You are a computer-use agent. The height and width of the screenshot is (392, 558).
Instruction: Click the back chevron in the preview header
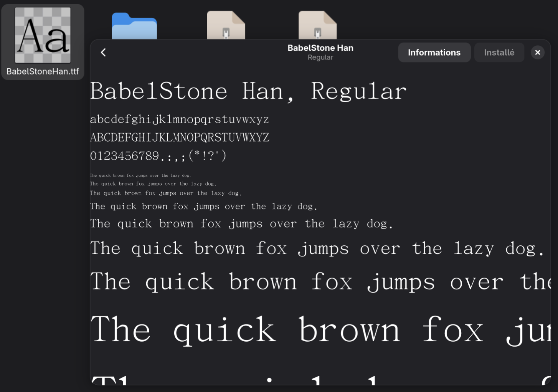click(103, 52)
